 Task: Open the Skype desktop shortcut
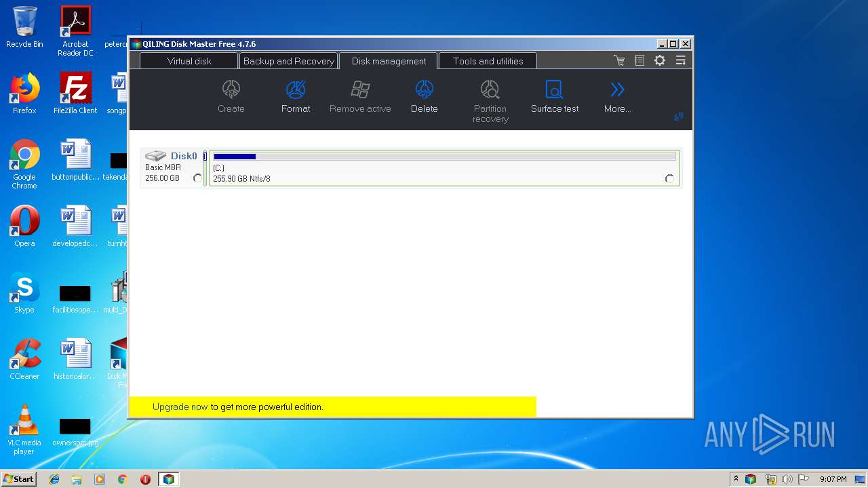pos(24,293)
